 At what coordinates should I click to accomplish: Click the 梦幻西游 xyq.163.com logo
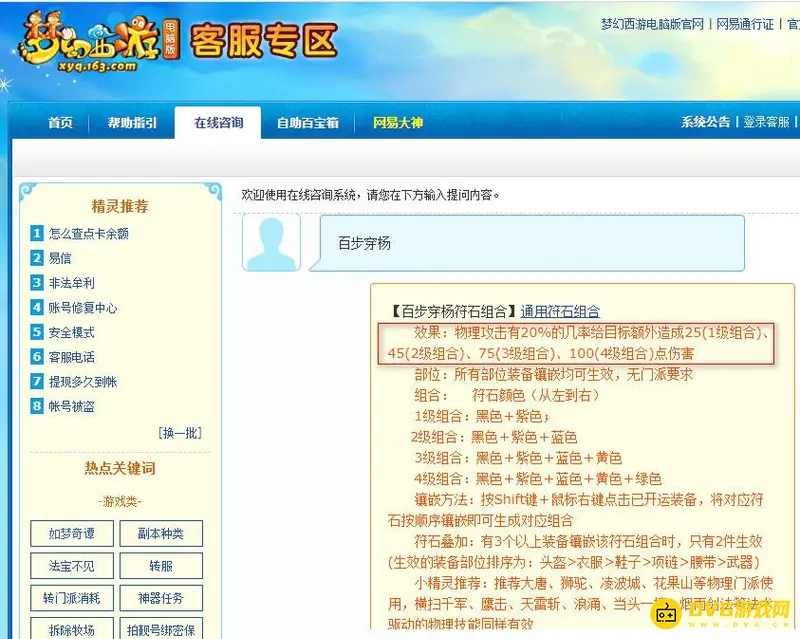(x=89, y=42)
